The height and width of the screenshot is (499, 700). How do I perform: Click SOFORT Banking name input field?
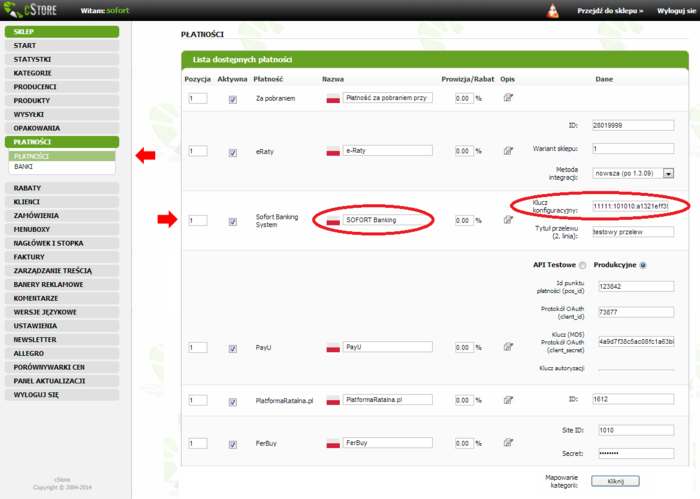[388, 220]
